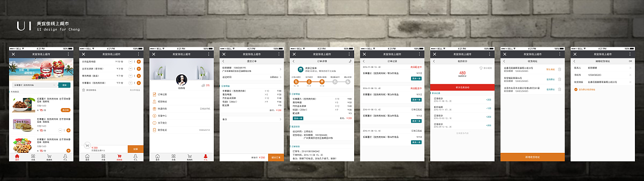Screen dimensions: 644x181
Task: Confirm with OK on the edit address screen
Action: (x=630, y=61)
